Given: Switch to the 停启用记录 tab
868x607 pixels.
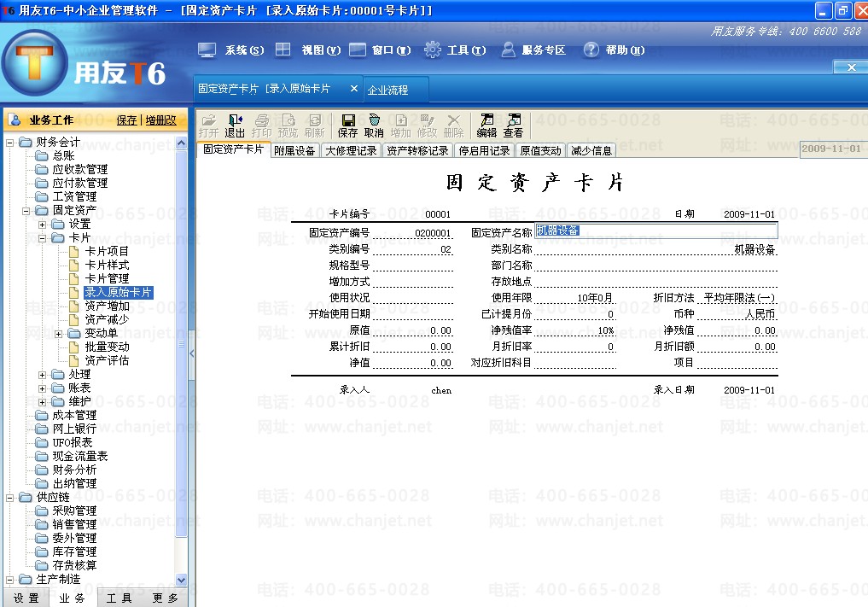Looking at the screenshot, I should pos(484,150).
